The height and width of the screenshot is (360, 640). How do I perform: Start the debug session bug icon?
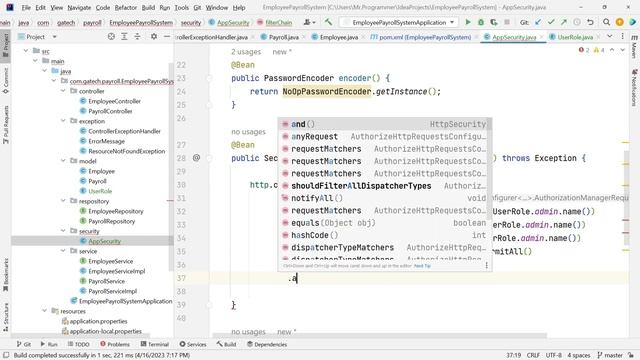point(481,22)
